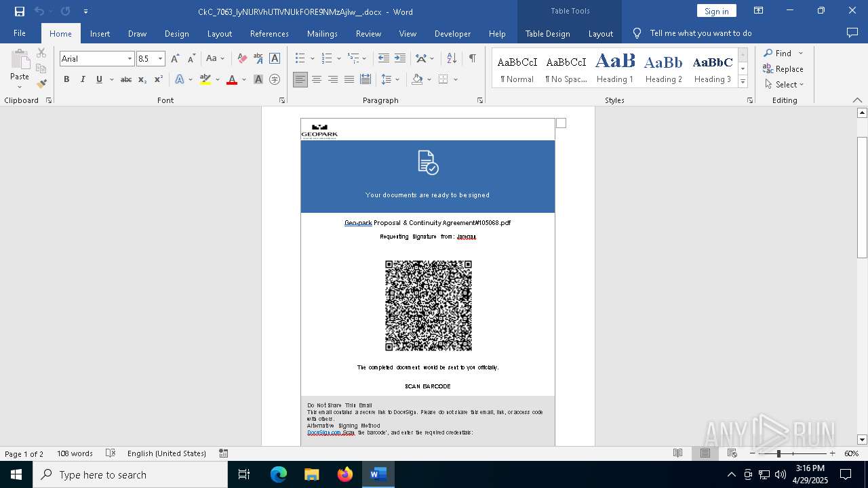Switch to Read Mode in status bar
Viewport: 868px width, 488px height.
click(677, 453)
